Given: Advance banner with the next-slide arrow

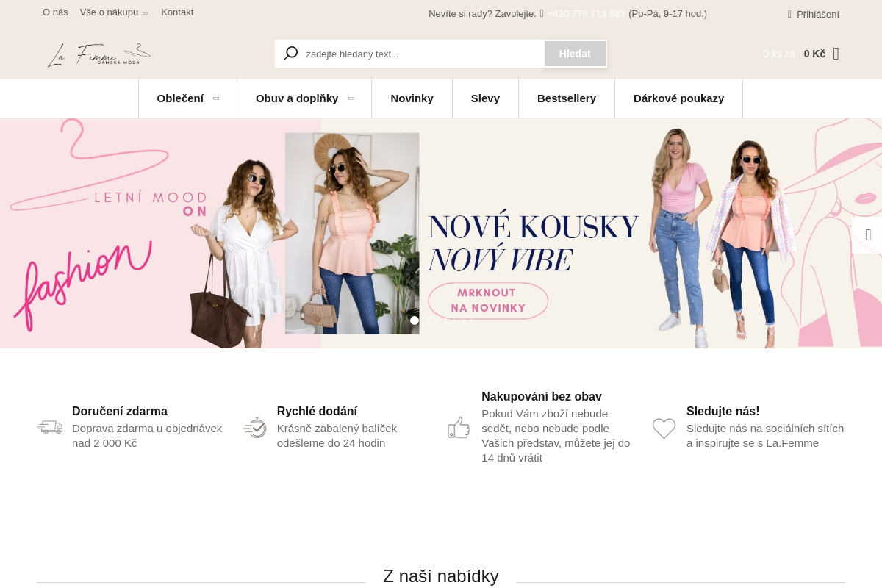Looking at the screenshot, I should click(x=868, y=235).
